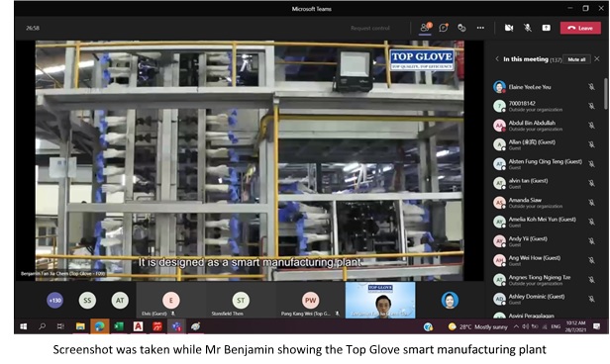The width and height of the screenshot is (610, 364).
Task: Open Windows taskbar search
Action: 42,326
